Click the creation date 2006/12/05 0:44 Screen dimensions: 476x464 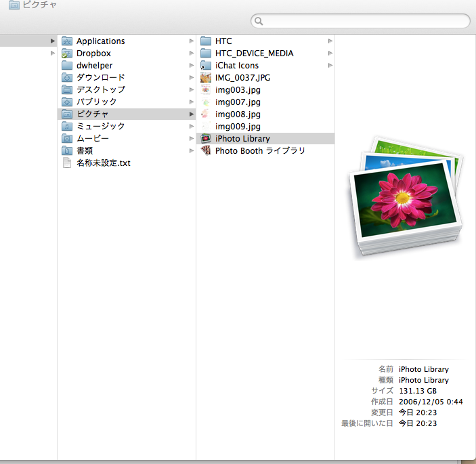(x=431, y=402)
